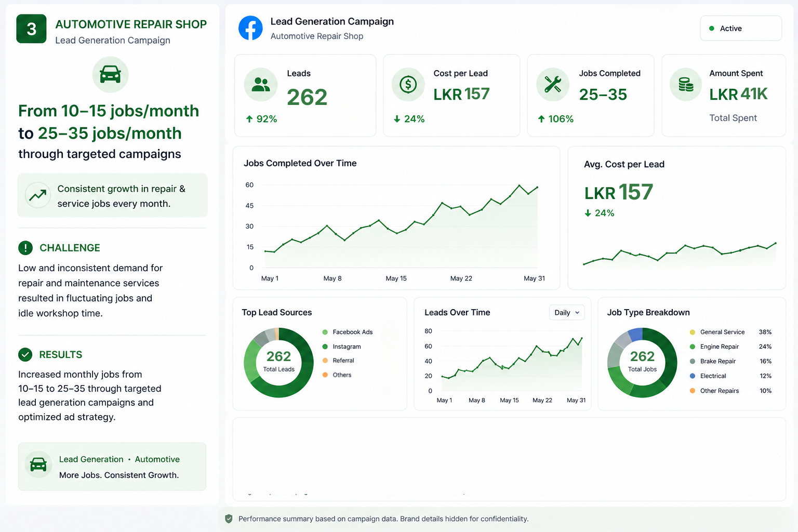The width and height of the screenshot is (798, 532).
Task: Click the car icon above headline
Action: click(x=110, y=74)
